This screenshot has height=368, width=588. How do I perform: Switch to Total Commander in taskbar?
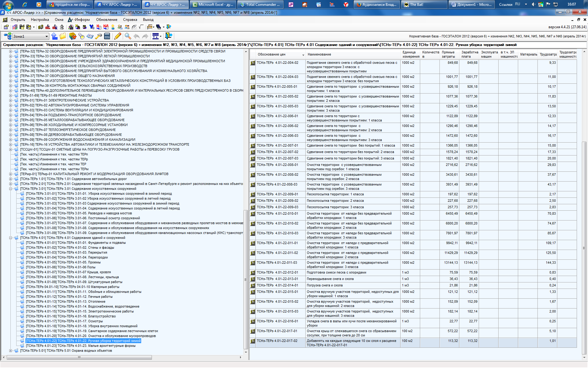click(260, 5)
